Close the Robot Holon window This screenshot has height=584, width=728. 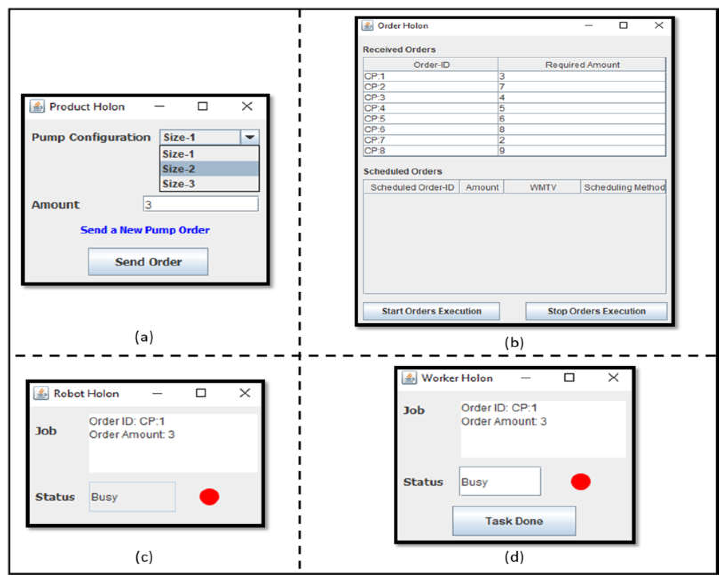[x=245, y=393]
